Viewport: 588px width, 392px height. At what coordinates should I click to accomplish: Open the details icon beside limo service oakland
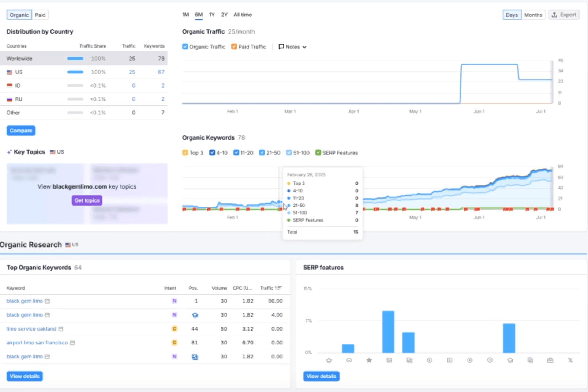[x=61, y=329]
